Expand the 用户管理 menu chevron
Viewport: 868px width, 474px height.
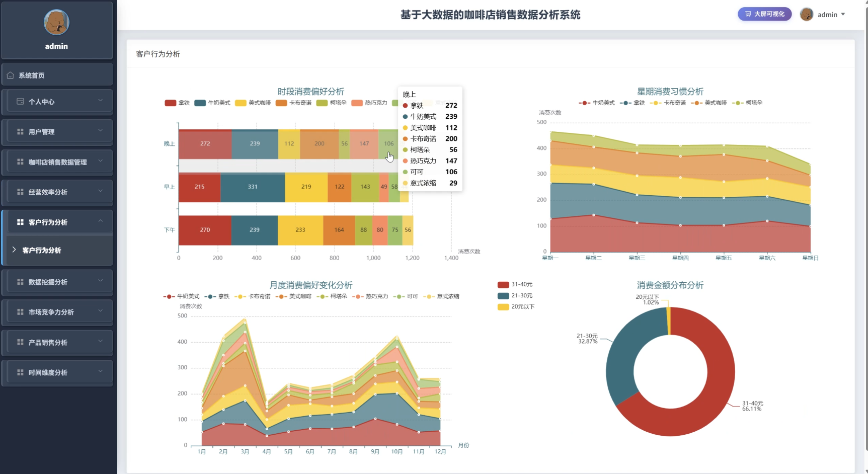tap(101, 131)
